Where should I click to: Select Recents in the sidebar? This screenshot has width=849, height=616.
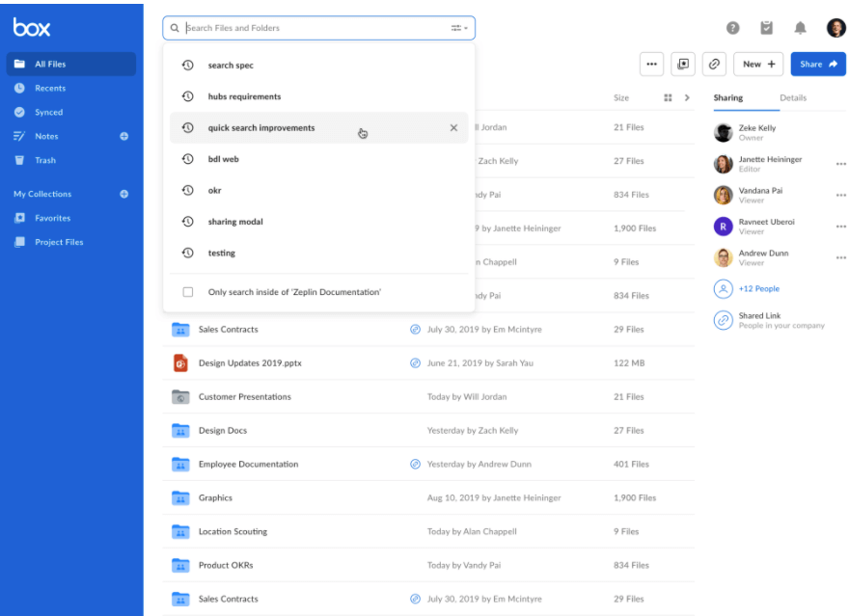(50, 88)
